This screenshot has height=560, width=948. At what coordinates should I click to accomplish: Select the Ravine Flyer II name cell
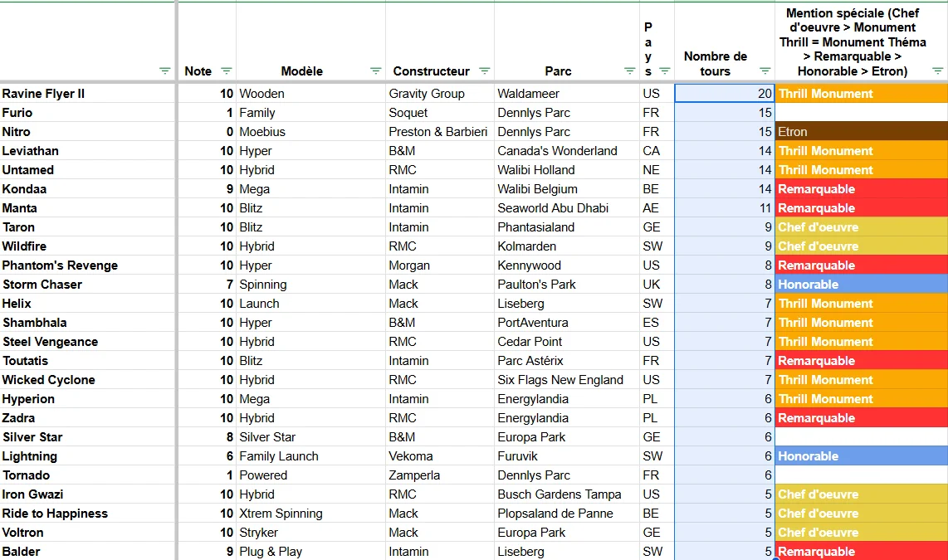tap(87, 94)
